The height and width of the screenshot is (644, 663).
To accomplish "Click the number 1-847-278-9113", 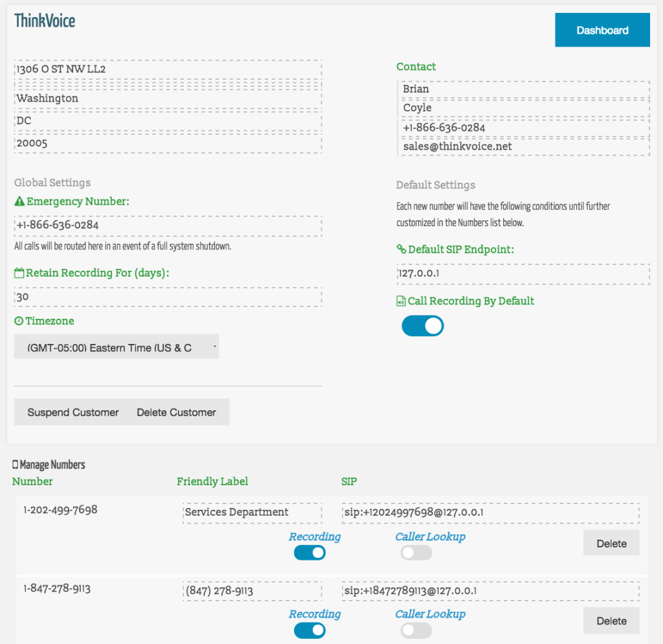I will click(57, 588).
